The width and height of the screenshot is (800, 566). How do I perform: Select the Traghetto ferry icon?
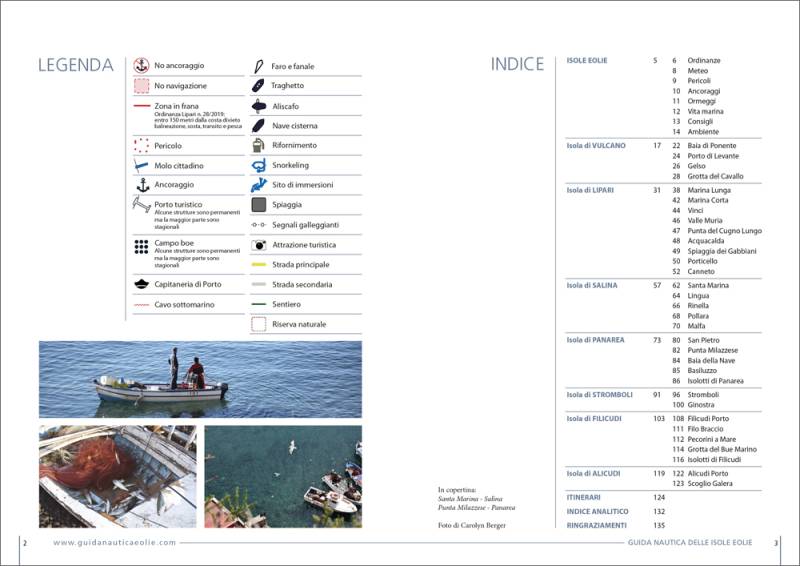coord(258,86)
